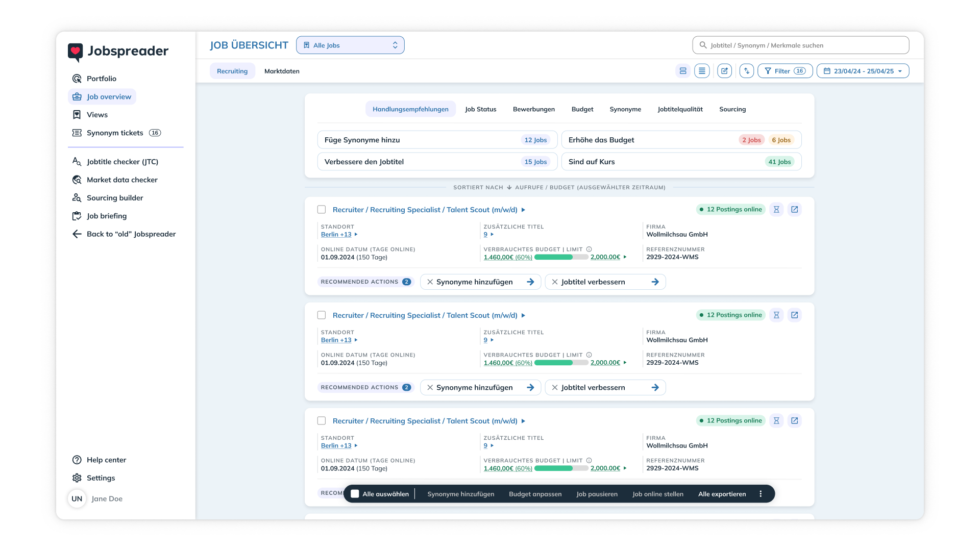Open Jobtitle checker (JTC) in sidebar
This screenshot has width=980, height=551.
[122, 162]
